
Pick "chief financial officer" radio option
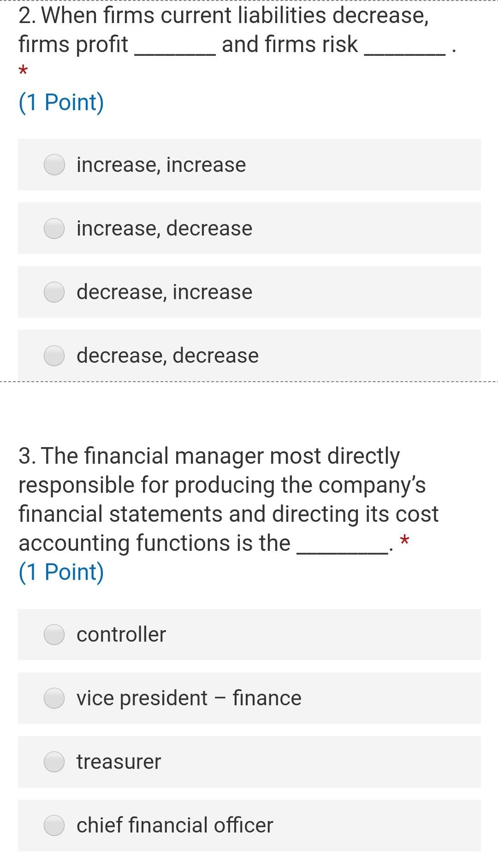pos(54,825)
